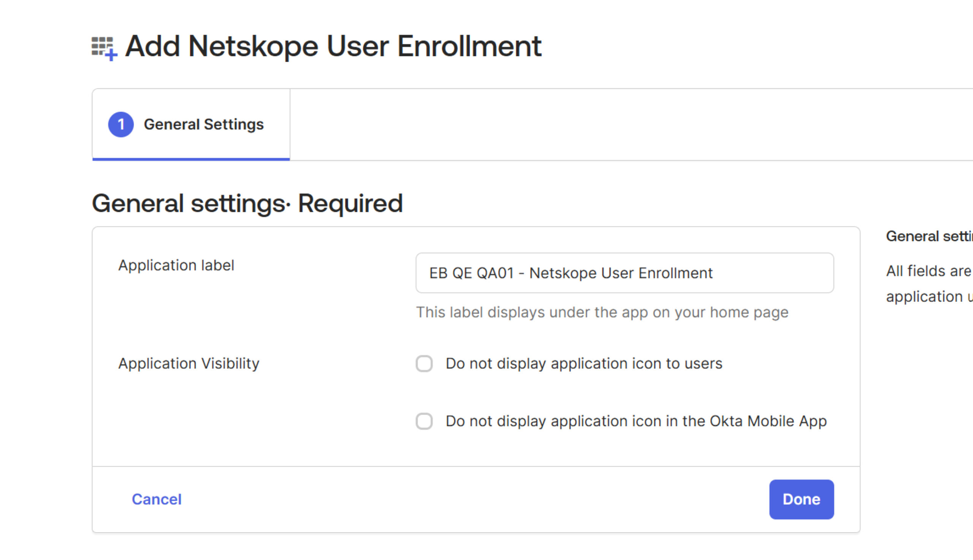973x560 pixels.
Task: Click the add application grid icon
Action: click(x=104, y=49)
